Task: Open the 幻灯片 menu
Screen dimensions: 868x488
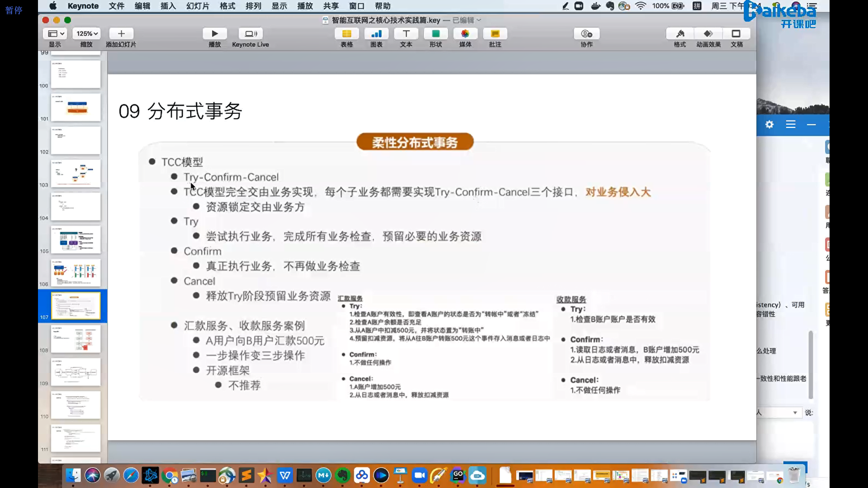Action: (198, 6)
